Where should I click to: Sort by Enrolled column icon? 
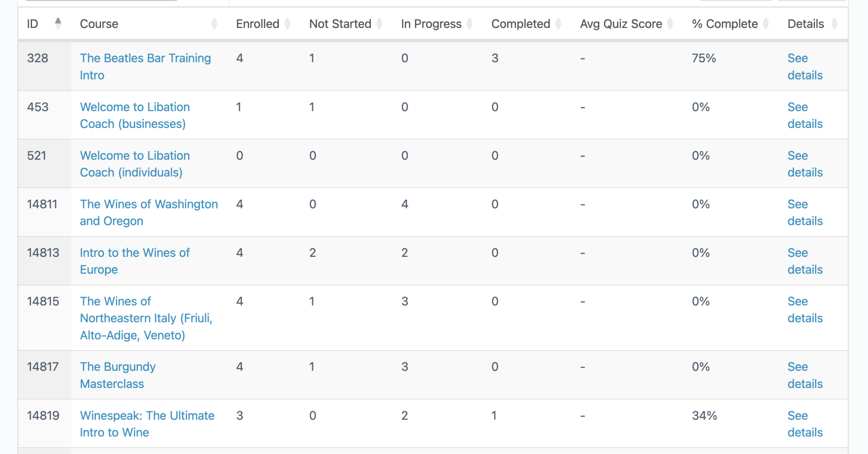click(288, 24)
